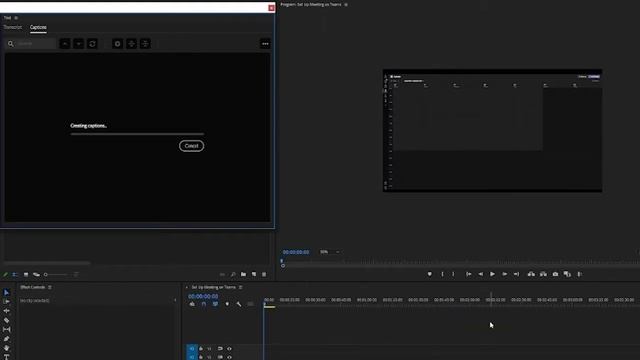
Task: Open the zoom level 50% dropdown
Action: (329, 252)
